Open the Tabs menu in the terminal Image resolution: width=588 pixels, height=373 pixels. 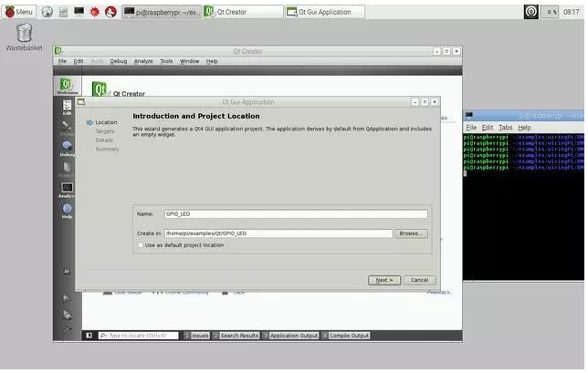506,128
